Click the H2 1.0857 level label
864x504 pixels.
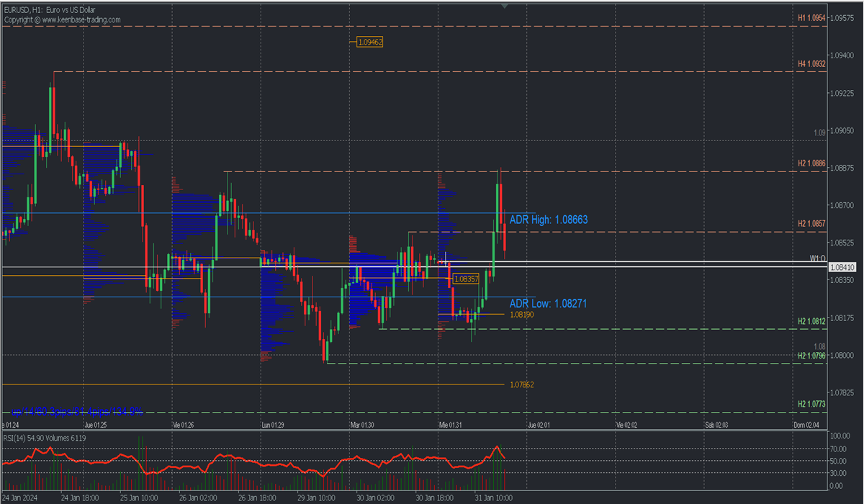tap(811, 224)
